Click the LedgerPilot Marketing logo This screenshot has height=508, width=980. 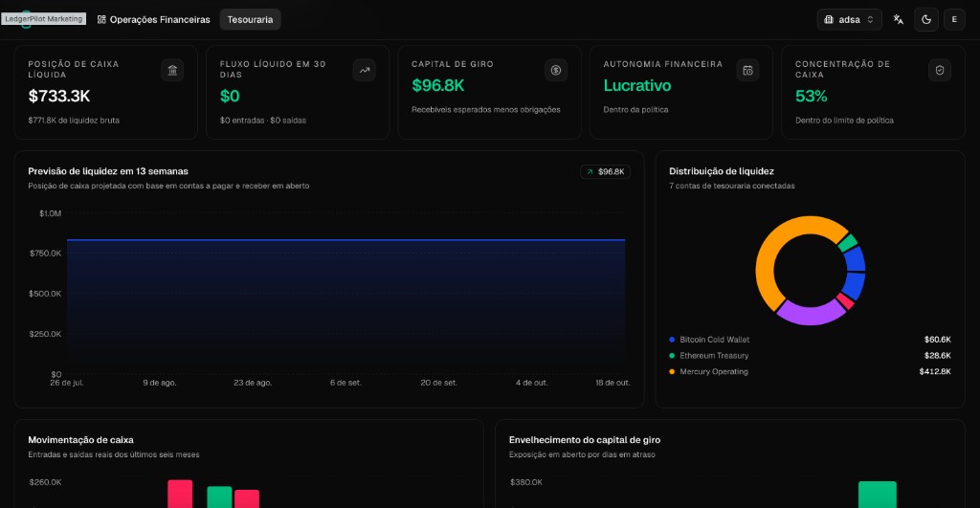[44, 19]
